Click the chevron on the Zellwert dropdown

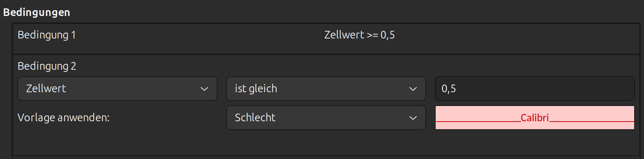click(x=204, y=89)
